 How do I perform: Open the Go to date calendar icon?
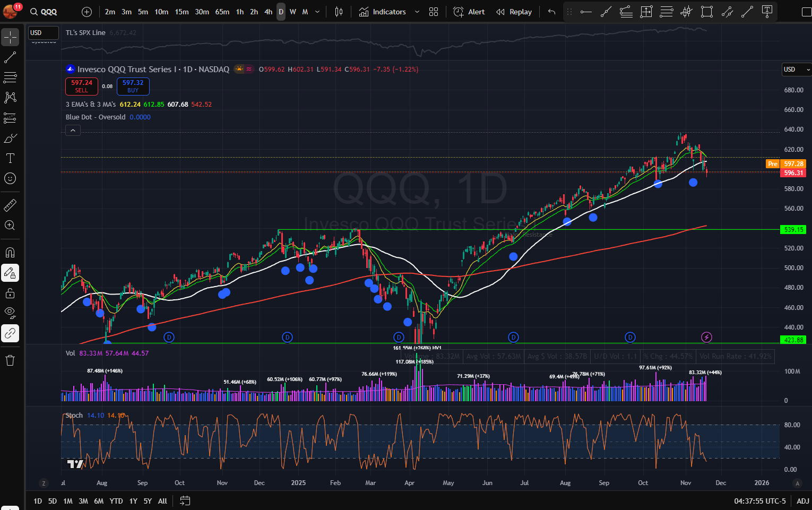click(x=185, y=500)
